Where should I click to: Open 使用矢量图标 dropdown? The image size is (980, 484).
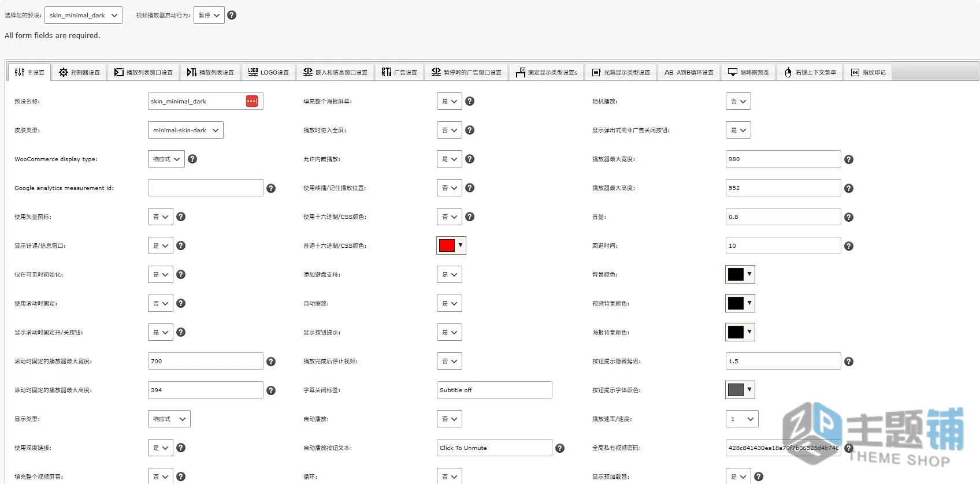(x=161, y=217)
